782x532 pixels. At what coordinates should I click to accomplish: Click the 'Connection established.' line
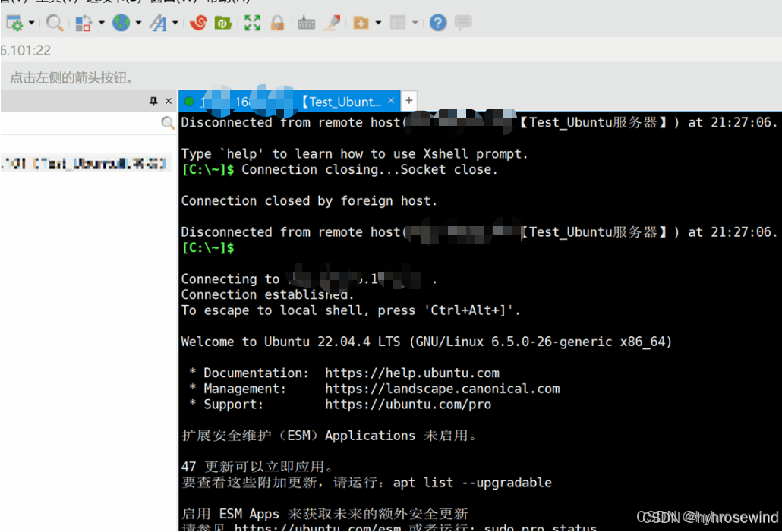coord(267,294)
